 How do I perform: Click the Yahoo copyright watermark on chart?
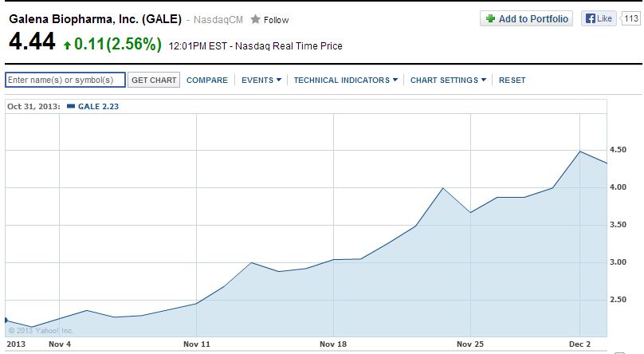40,330
